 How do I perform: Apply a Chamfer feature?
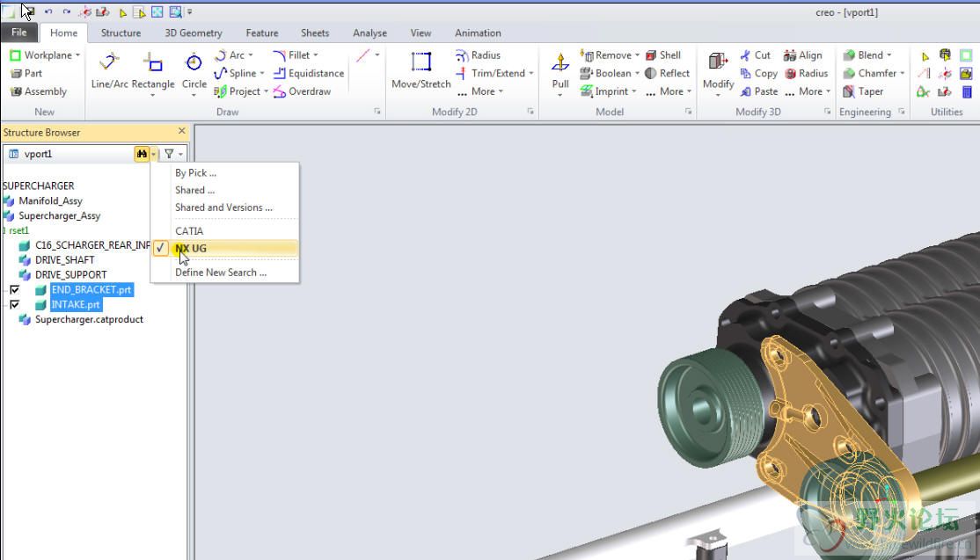pyautogui.click(x=870, y=73)
